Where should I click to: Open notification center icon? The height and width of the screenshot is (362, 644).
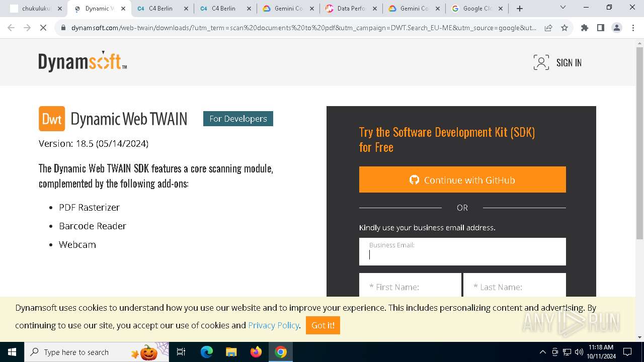[x=627, y=352]
